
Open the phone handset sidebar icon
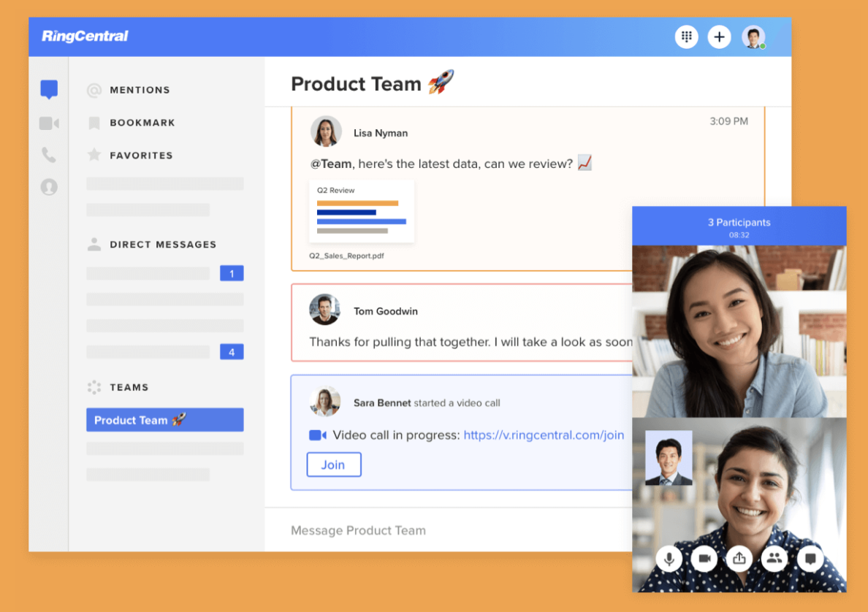(x=49, y=155)
